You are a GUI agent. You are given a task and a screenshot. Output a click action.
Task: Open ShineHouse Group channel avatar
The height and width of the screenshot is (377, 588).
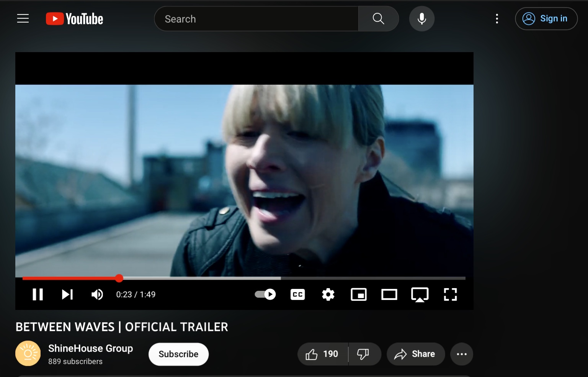28,353
